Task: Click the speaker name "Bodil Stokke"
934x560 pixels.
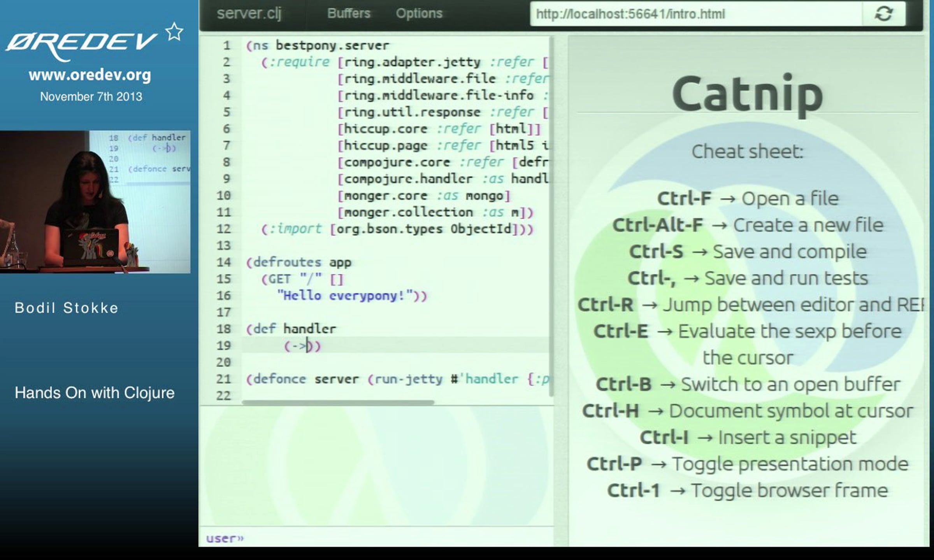Action: click(67, 308)
